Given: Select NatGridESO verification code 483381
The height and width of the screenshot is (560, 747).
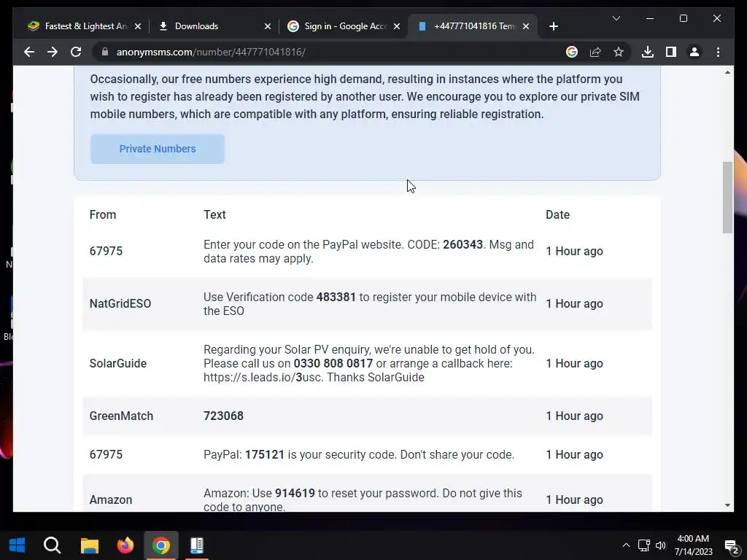Looking at the screenshot, I should [336, 297].
